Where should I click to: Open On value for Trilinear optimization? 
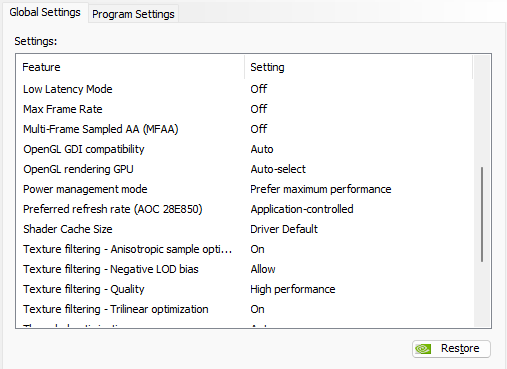257,309
